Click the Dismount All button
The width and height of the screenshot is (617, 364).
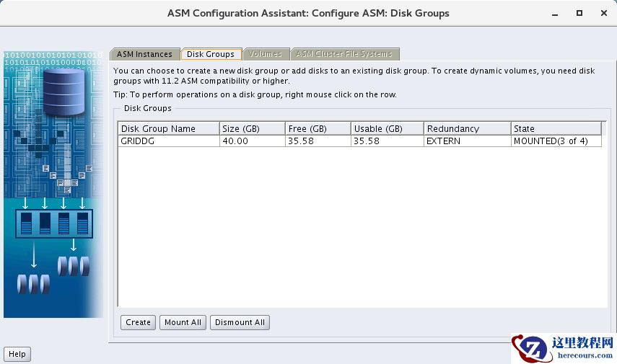(240, 322)
